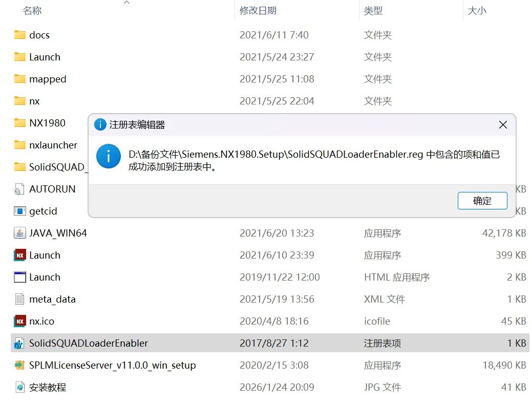The height and width of the screenshot is (406, 532).
Task: Click the date 2021/6/11 7:40
Action: [x=274, y=35]
